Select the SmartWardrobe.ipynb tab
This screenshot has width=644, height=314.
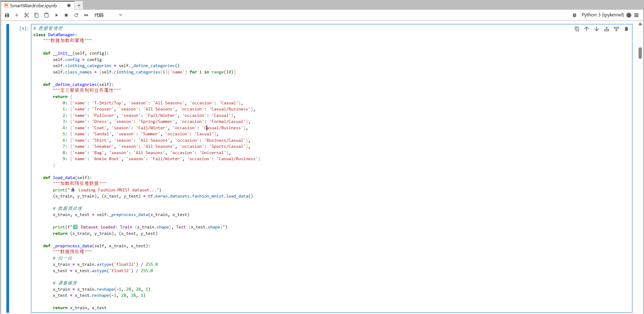coord(33,5)
